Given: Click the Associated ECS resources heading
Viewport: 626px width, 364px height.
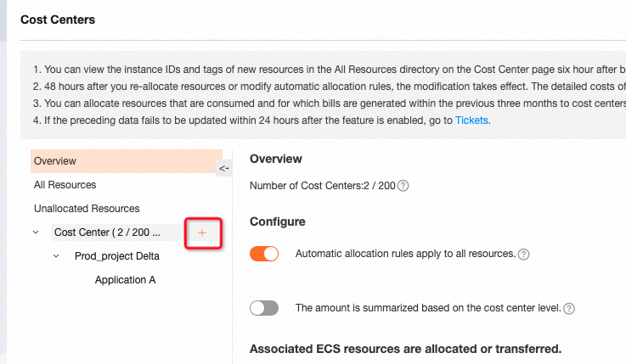Looking at the screenshot, I should (x=405, y=349).
